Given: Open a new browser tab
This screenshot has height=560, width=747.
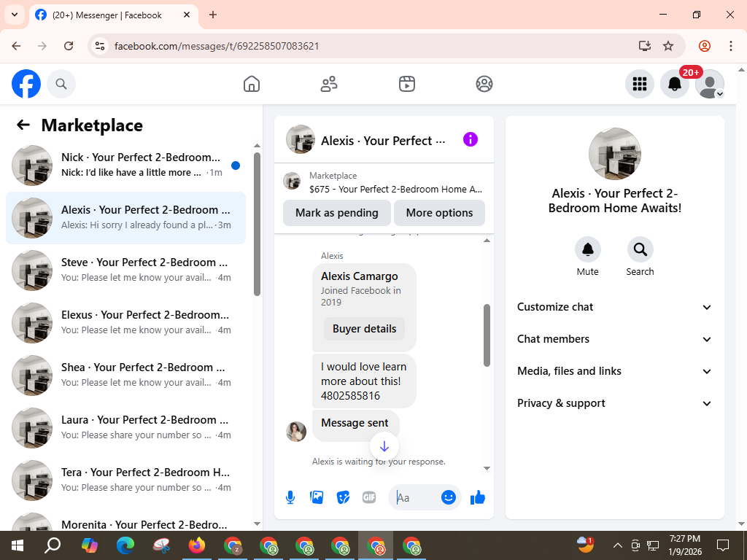Looking at the screenshot, I should coord(213,15).
